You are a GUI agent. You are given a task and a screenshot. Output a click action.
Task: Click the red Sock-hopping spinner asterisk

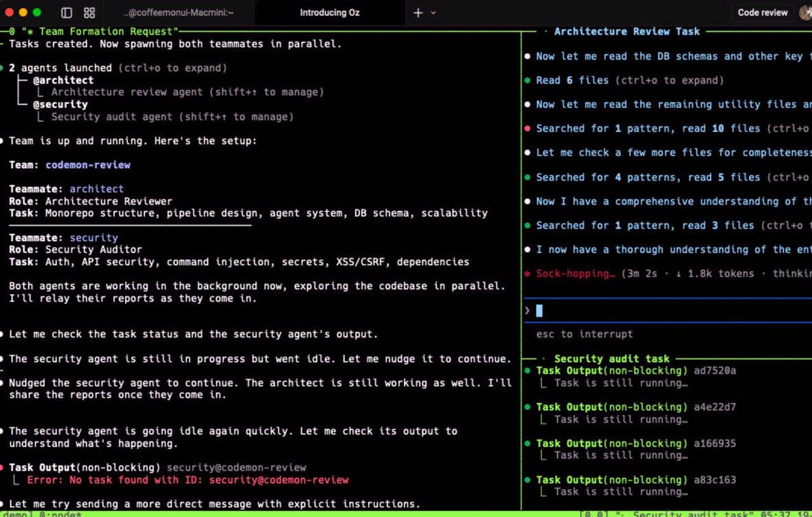pyautogui.click(x=527, y=274)
